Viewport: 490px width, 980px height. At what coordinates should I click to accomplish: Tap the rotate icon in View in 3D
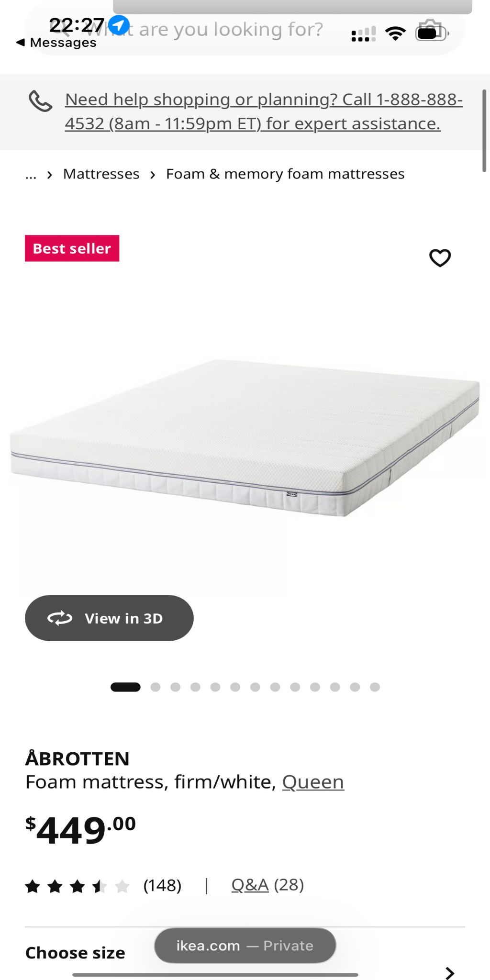(x=60, y=618)
